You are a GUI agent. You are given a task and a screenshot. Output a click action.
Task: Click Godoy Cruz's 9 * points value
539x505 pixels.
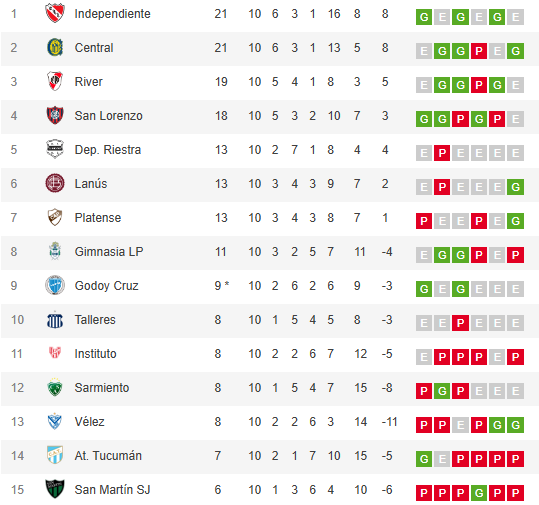[x=222, y=286]
